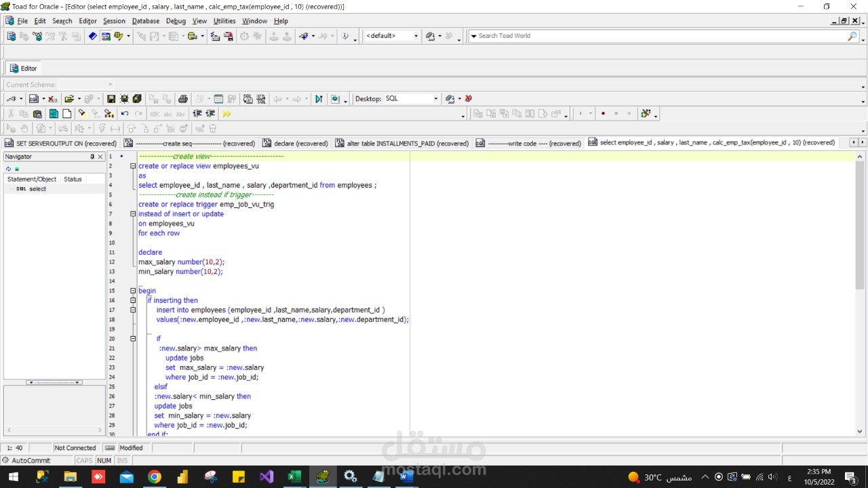Switch to SET SERVEROUTPUT ON tab
Screen dimensions: 868x488
click(60, 143)
